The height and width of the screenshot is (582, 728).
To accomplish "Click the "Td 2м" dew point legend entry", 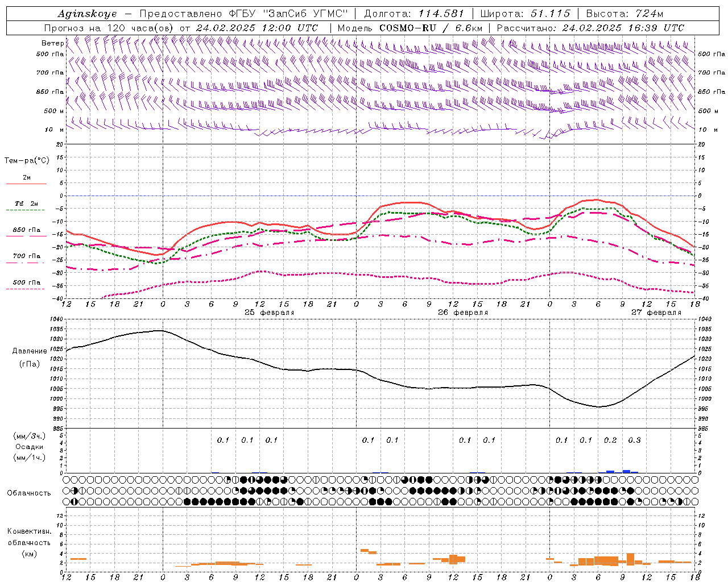I will coord(26,203).
